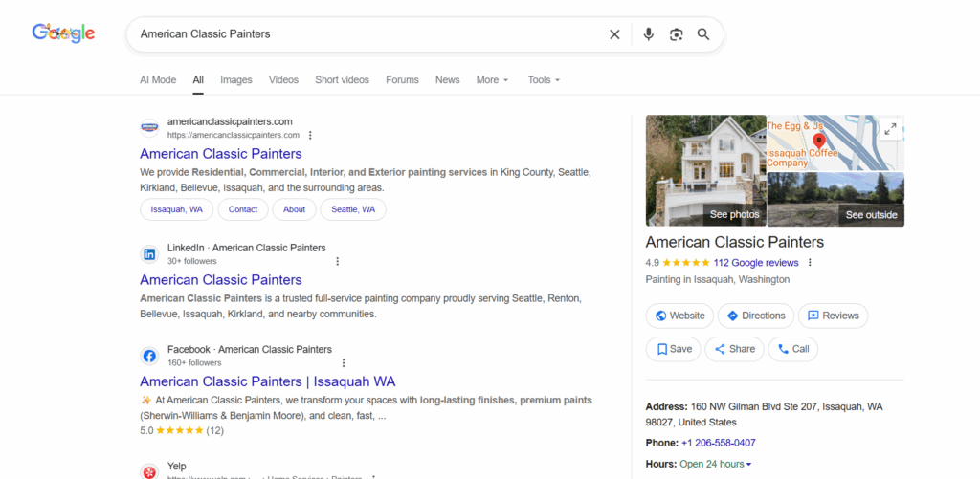Image resolution: width=980 pixels, height=479 pixels.
Task: Expand the More search filters dropdown
Action: click(x=492, y=80)
